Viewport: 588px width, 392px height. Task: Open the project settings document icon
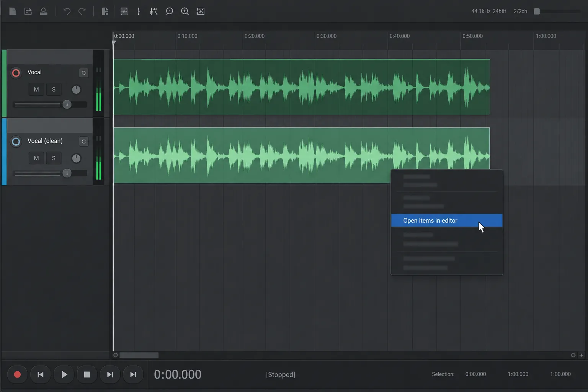click(28, 11)
